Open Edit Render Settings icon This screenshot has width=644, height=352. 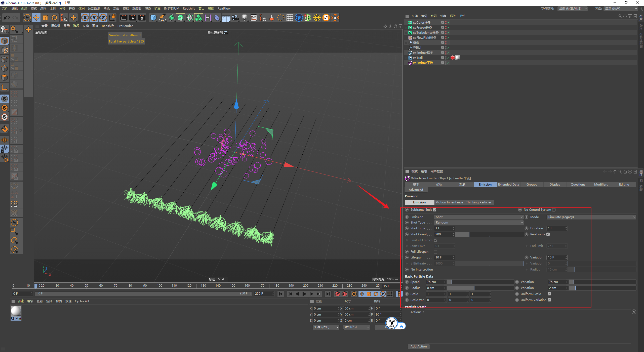(x=142, y=18)
